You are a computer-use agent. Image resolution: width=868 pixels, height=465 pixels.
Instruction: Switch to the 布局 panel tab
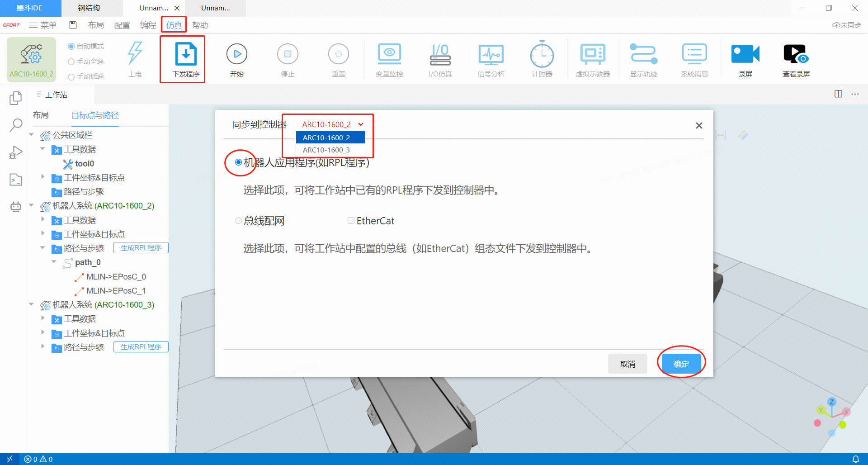coord(41,115)
